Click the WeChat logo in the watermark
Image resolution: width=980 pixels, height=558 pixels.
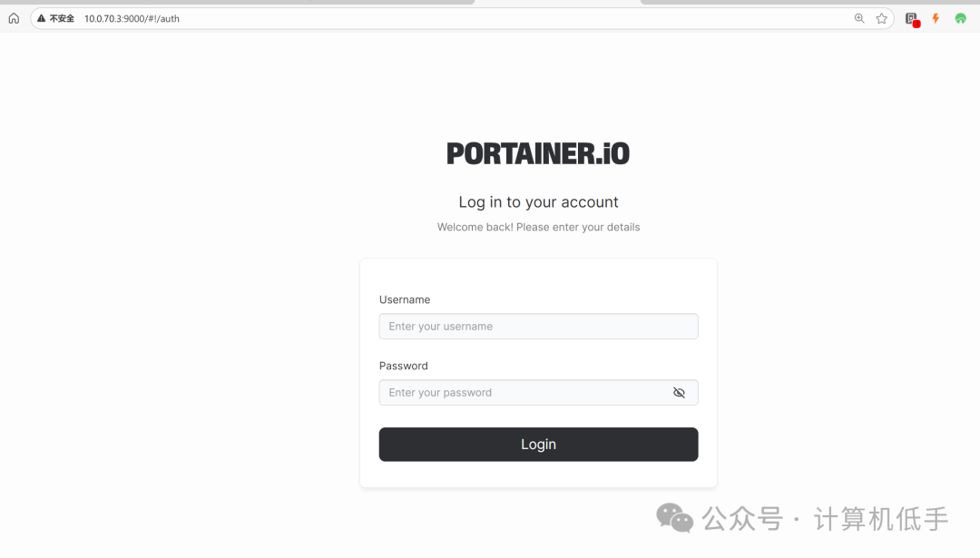click(674, 518)
